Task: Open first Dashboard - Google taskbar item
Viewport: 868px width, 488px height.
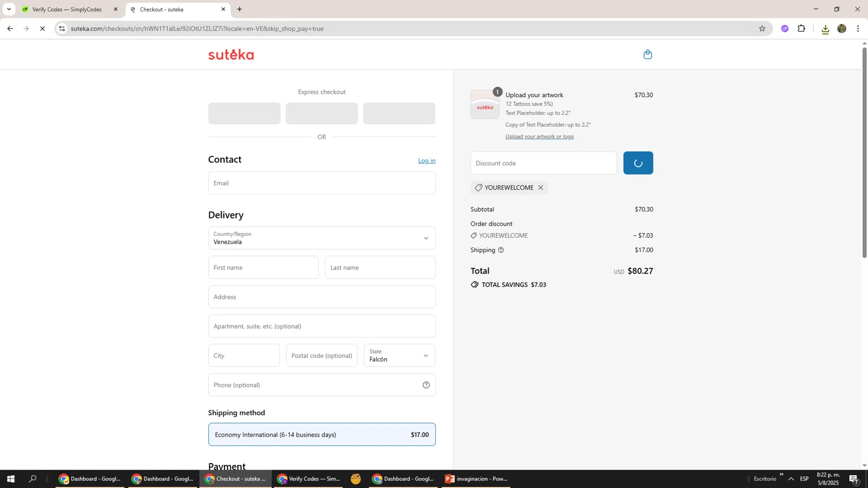Action: pyautogui.click(x=90, y=479)
